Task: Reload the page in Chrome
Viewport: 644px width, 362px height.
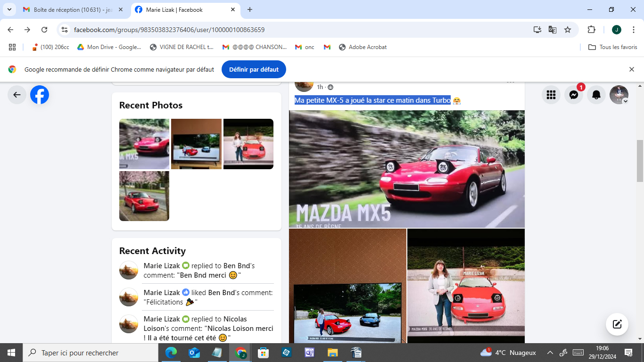Action: coord(44,30)
